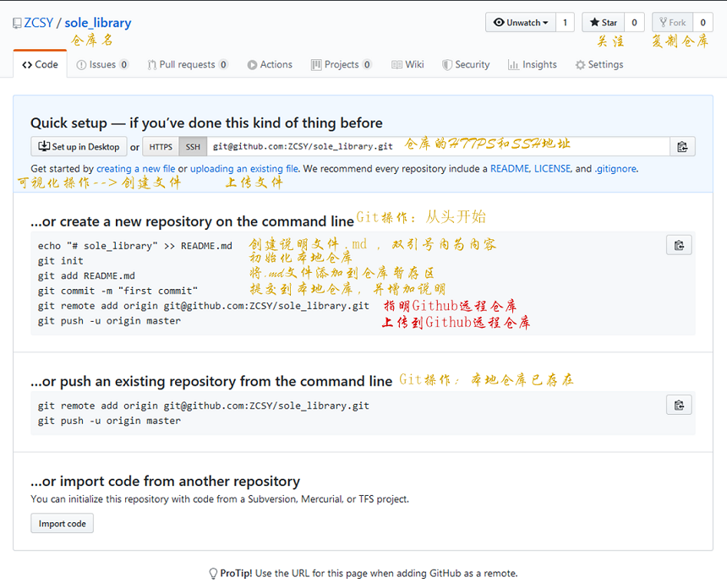Open the .gitignore link
The width and height of the screenshot is (727, 588).
click(x=615, y=169)
